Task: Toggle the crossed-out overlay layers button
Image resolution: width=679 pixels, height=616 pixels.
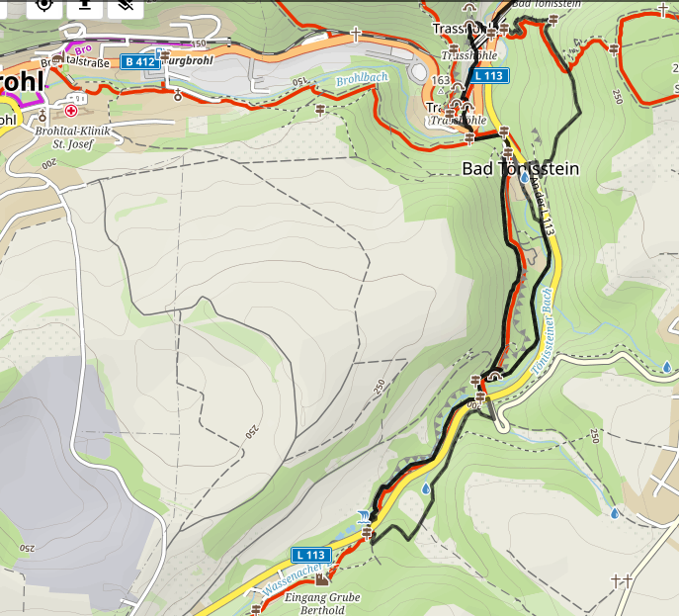Action: point(126,5)
